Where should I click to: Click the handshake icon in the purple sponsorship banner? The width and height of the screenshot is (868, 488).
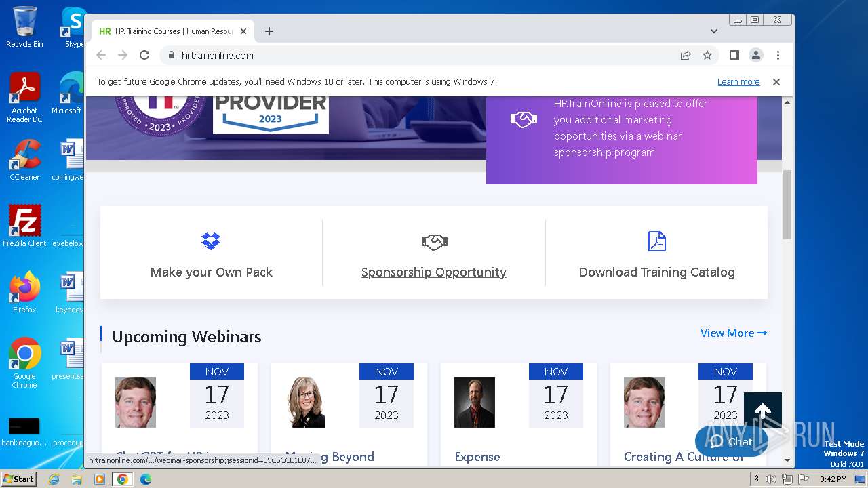(524, 120)
